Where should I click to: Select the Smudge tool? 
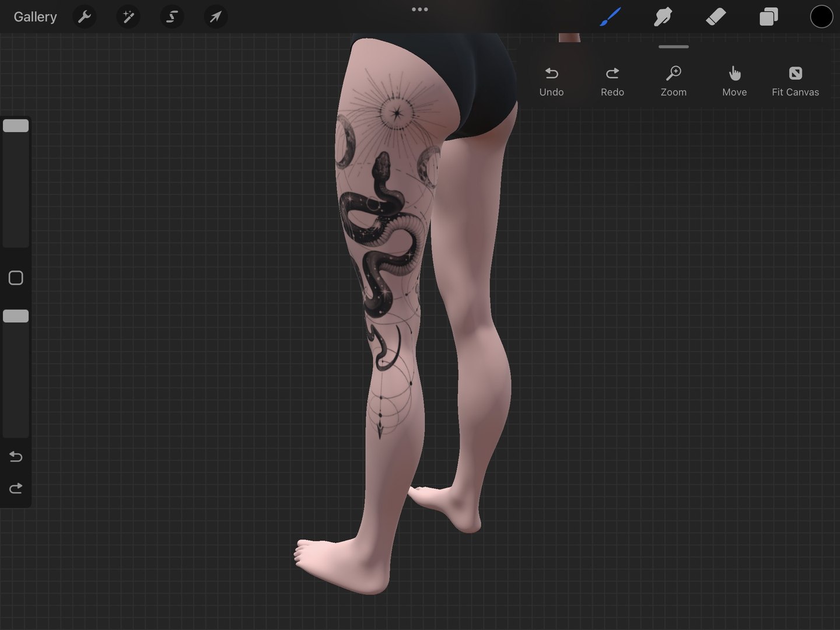pyautogui.click(x=663, y=17)
